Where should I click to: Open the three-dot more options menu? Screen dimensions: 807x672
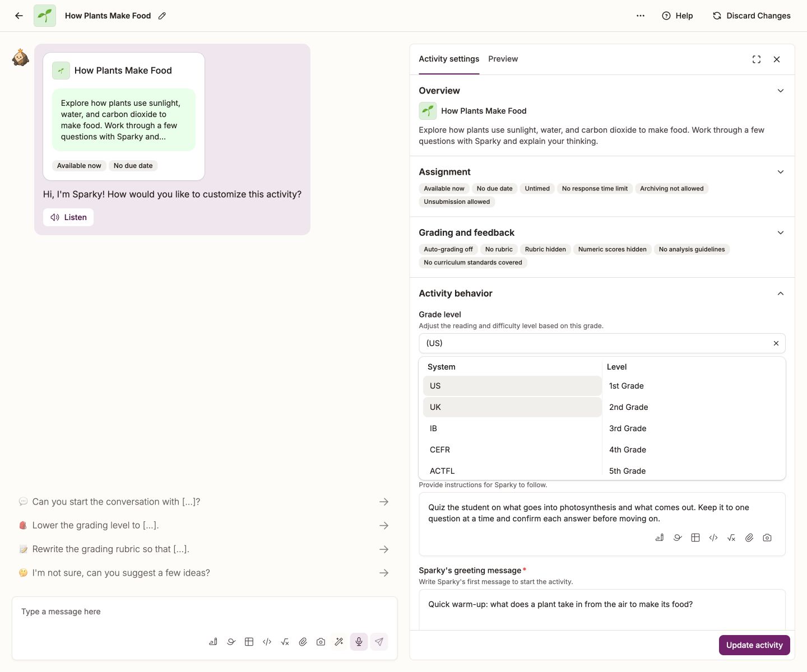[x=641, y=16]
